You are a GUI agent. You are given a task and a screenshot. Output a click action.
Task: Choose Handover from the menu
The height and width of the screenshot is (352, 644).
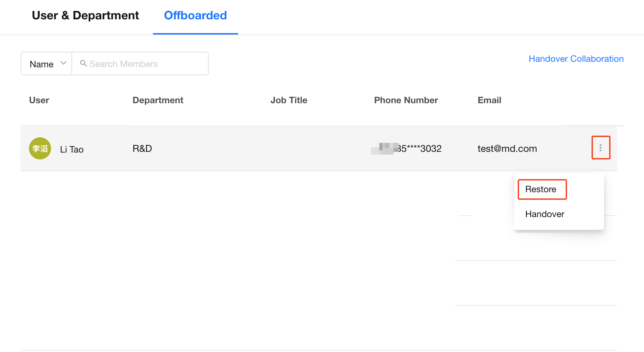[x=545, y=214]
